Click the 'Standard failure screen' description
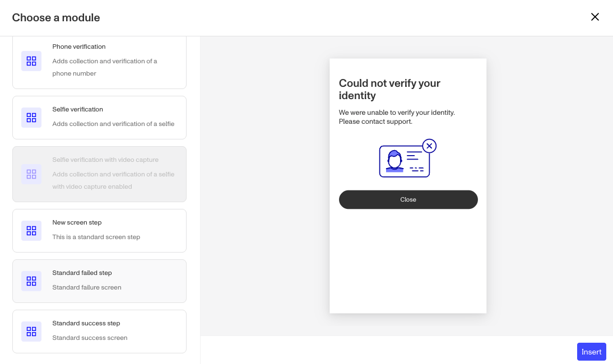613x364 pixels. (87, 287)
